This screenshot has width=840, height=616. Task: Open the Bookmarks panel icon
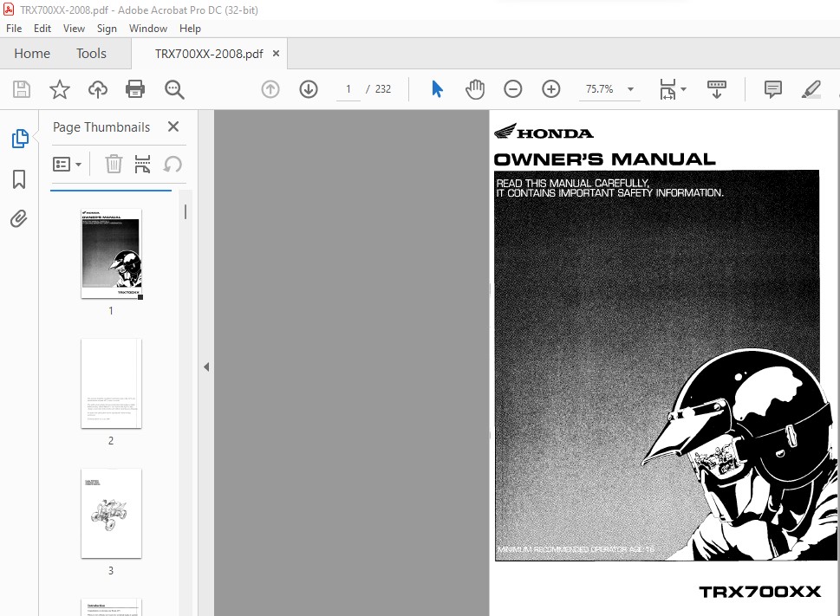[19, 179]
